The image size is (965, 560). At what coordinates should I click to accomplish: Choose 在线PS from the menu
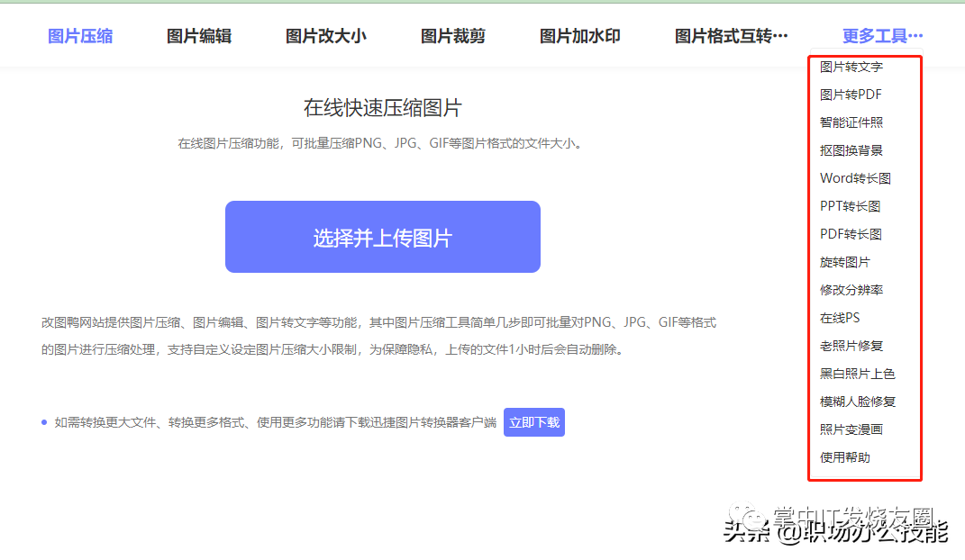(x=840, y=318)
